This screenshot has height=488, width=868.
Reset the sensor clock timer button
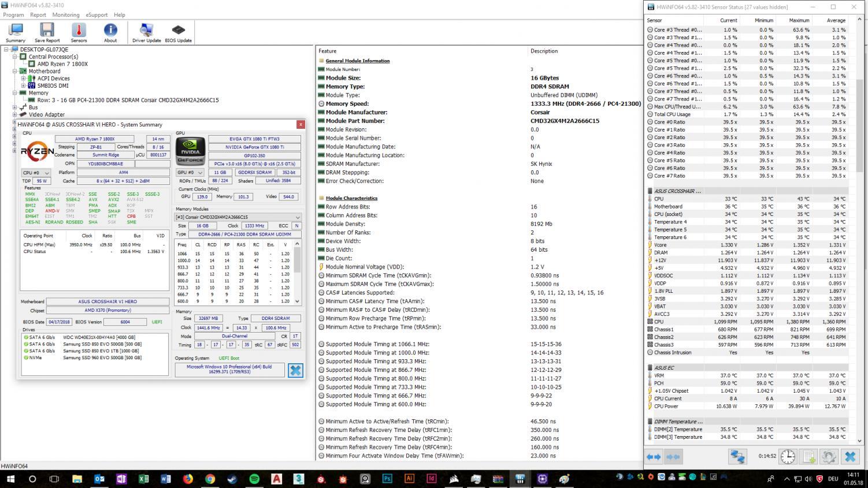coord(788,457)
